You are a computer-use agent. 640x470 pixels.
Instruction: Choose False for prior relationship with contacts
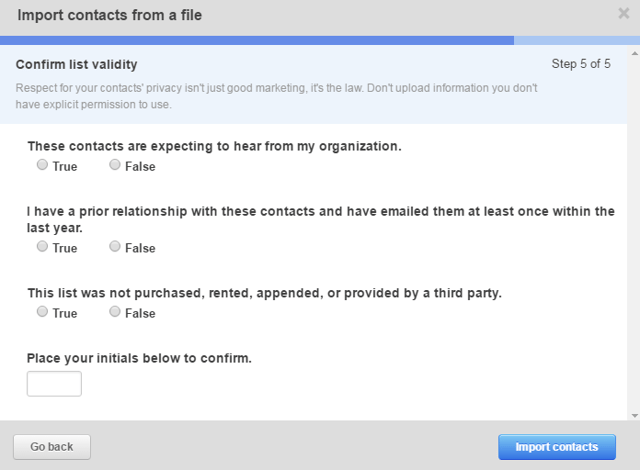tap(115, 246)
